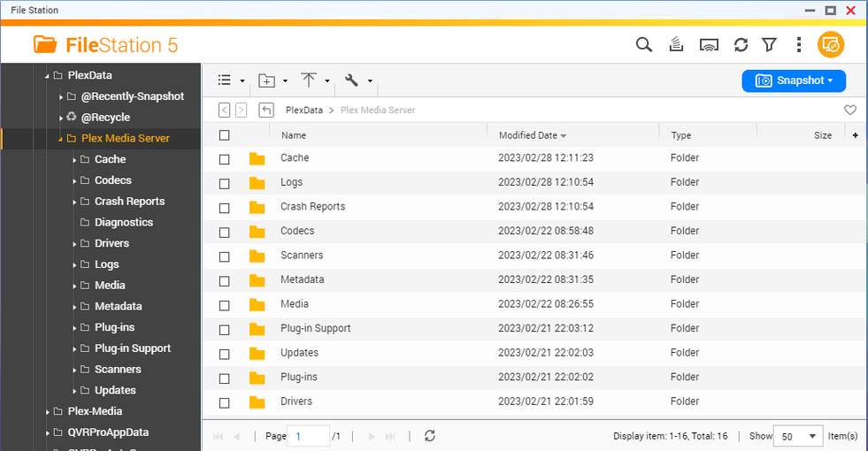This screenshot has width=868, height=451.
Task: Open the list view mode icon
Action: (224, 80)
